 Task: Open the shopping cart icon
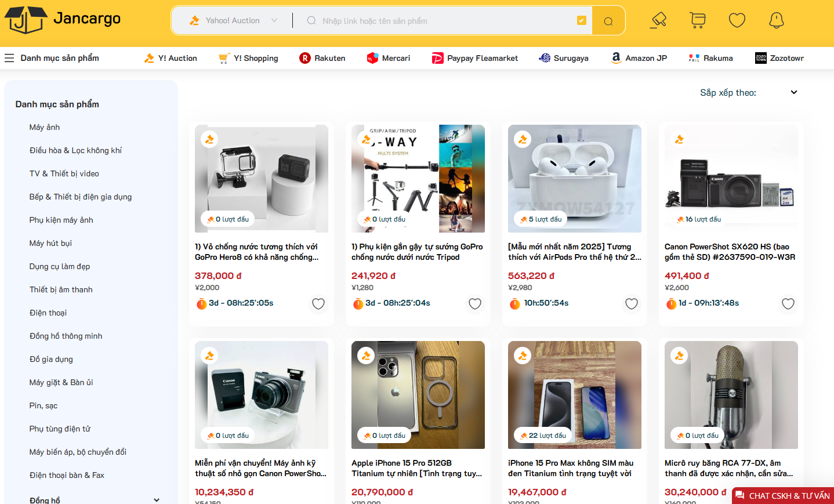click(698, 20)
